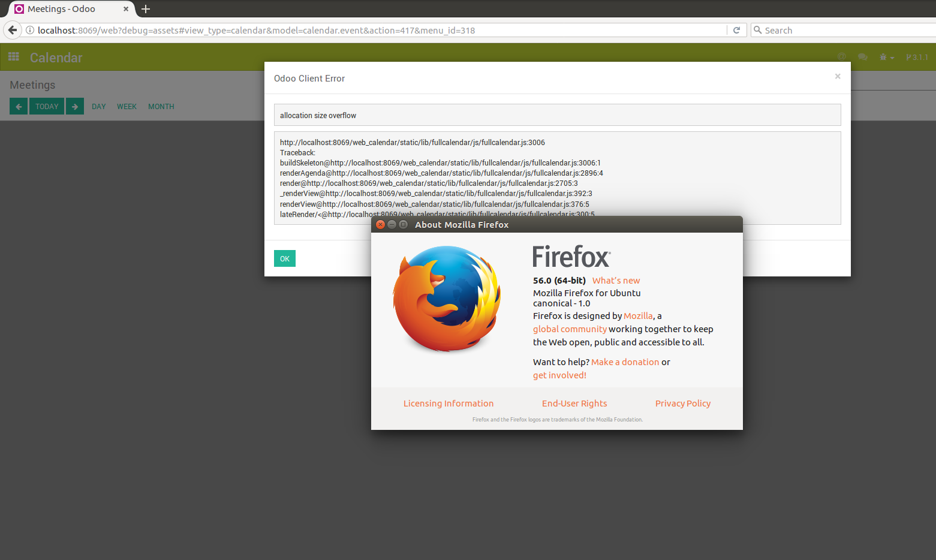Open the Licensing Information link

[449, 403]
